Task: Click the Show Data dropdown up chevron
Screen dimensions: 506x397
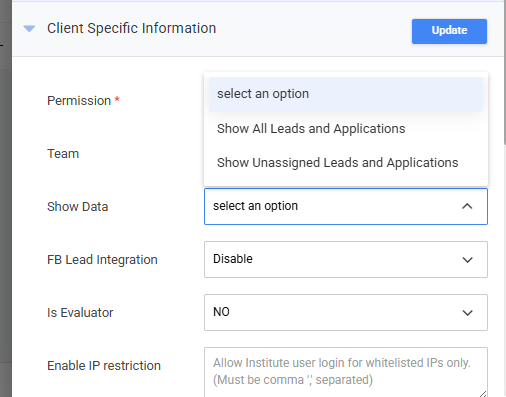Action: (x=467, y=206)
